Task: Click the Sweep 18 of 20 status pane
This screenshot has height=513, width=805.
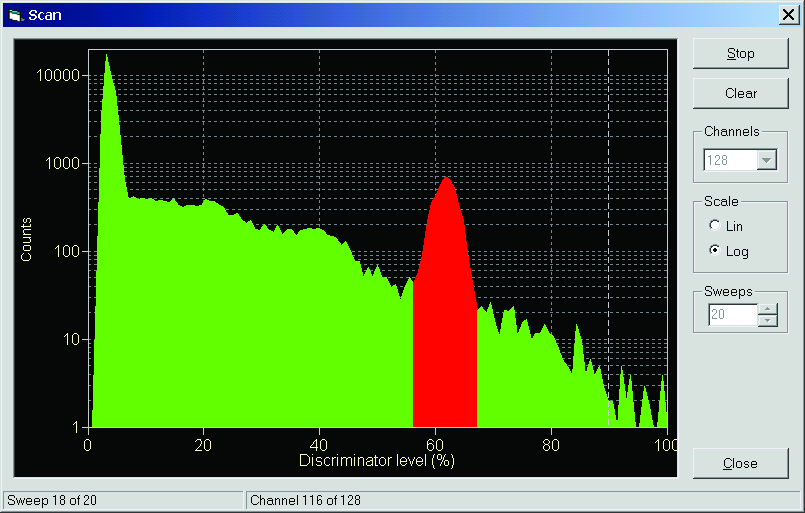Action: coord(123,500)
